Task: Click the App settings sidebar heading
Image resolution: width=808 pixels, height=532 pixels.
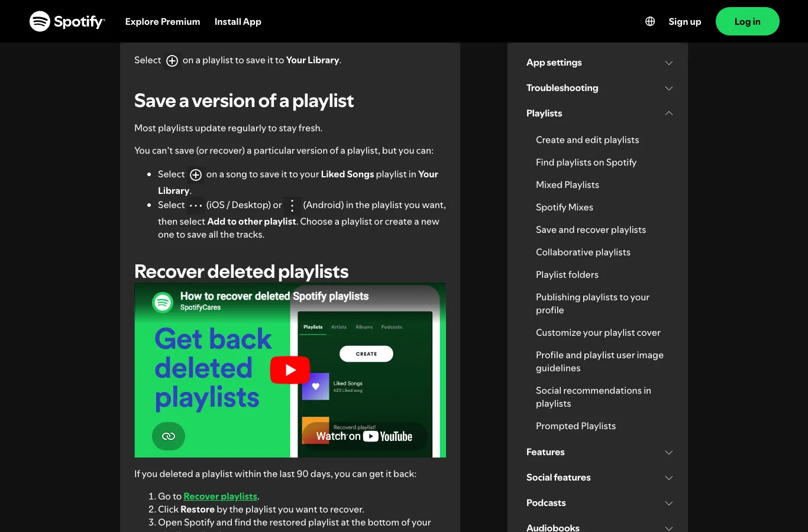Action: 554,63
